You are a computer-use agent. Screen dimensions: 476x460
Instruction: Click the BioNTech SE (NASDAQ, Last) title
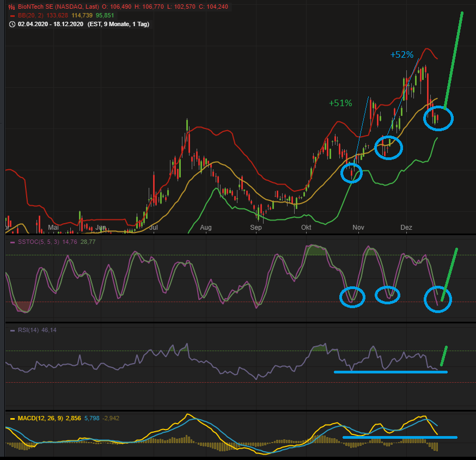coord(58,7)
